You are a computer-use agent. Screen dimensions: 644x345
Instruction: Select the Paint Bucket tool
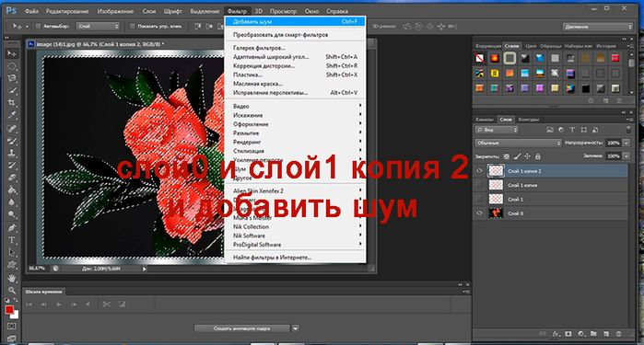(11, 190)
